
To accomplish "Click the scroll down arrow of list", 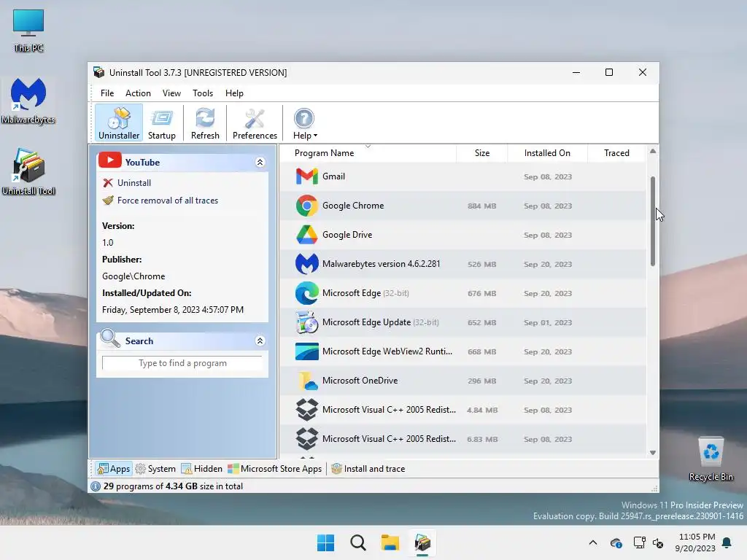I will click(653, 452).
